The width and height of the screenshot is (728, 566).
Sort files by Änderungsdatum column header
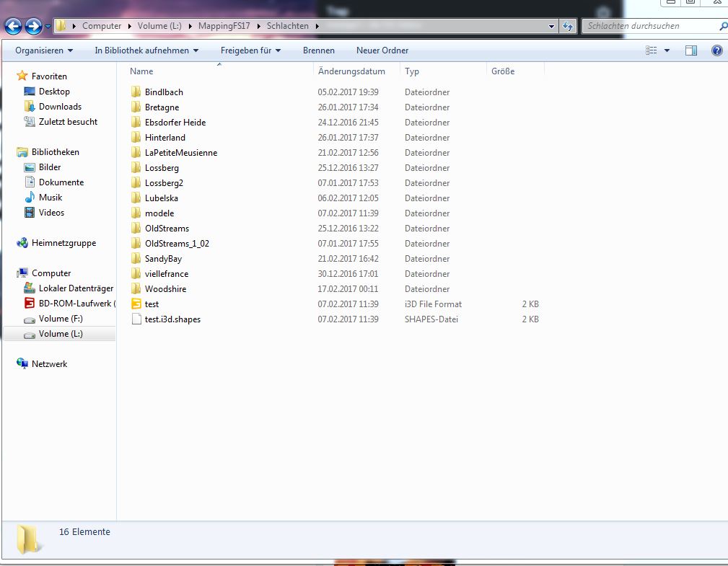tap(351, 71)
